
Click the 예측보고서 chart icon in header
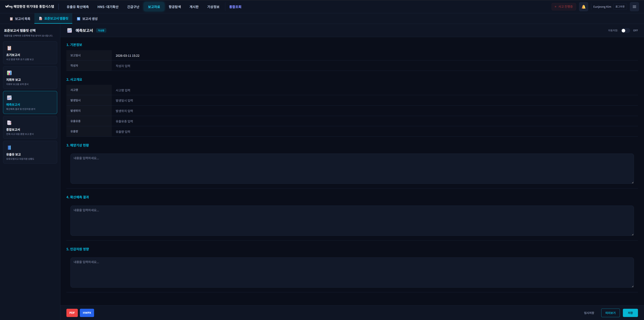69,31
